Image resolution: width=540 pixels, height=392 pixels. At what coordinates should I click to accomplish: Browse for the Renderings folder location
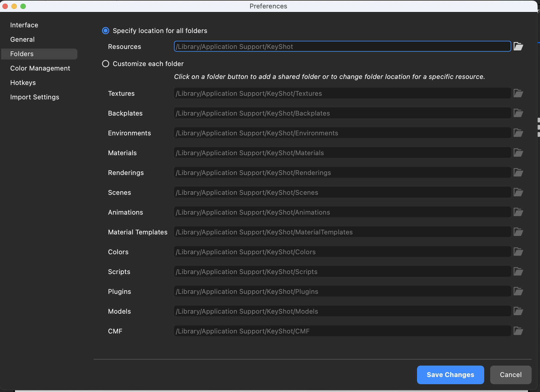point(518,172)
